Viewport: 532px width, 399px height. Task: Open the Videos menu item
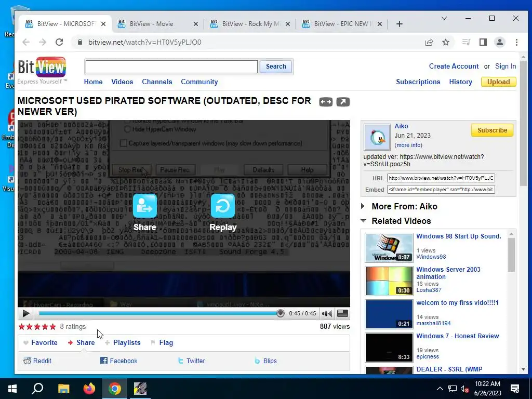[x=122, y=82]
